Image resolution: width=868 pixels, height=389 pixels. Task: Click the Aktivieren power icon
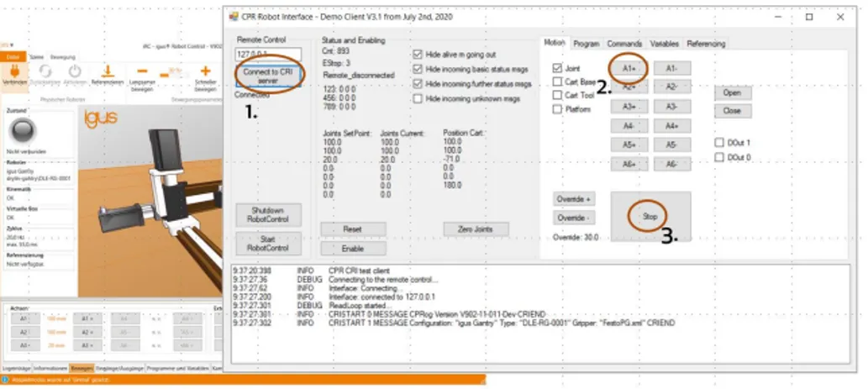[x=75, y=72]
